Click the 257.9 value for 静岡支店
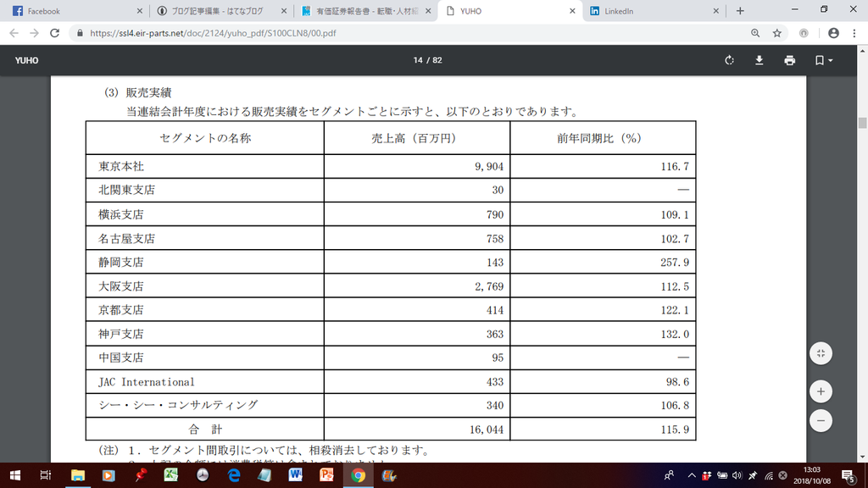 click(x=674, y=263)
